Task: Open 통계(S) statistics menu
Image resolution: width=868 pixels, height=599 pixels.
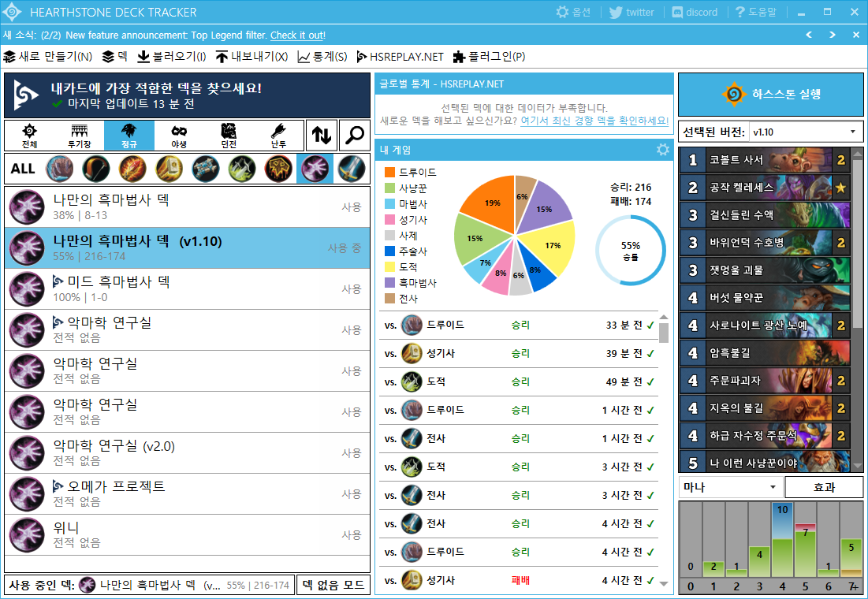Action: (x=322, y=57)
